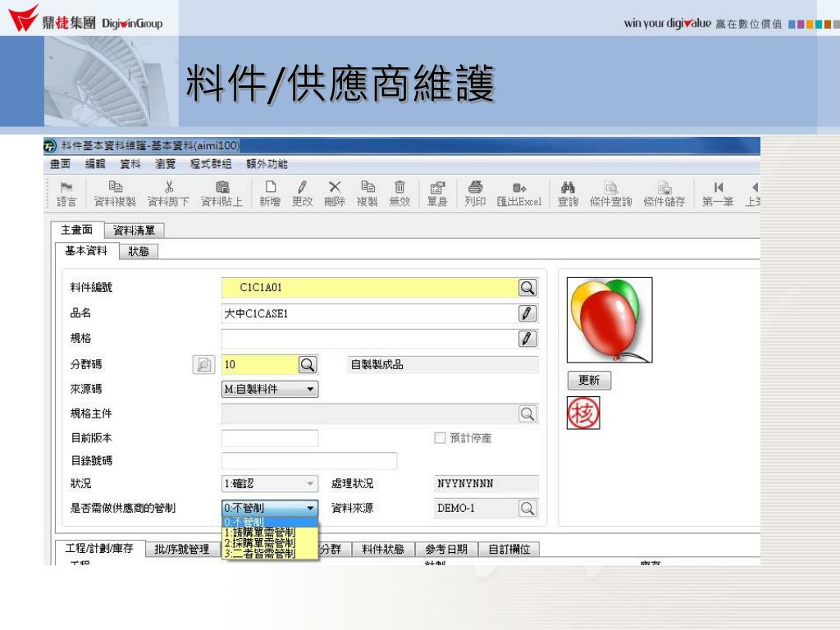Viewport: 840px width, 630px height.
Task: Click the icon left of 分群碼 field
Action: [x=203, y=365]
